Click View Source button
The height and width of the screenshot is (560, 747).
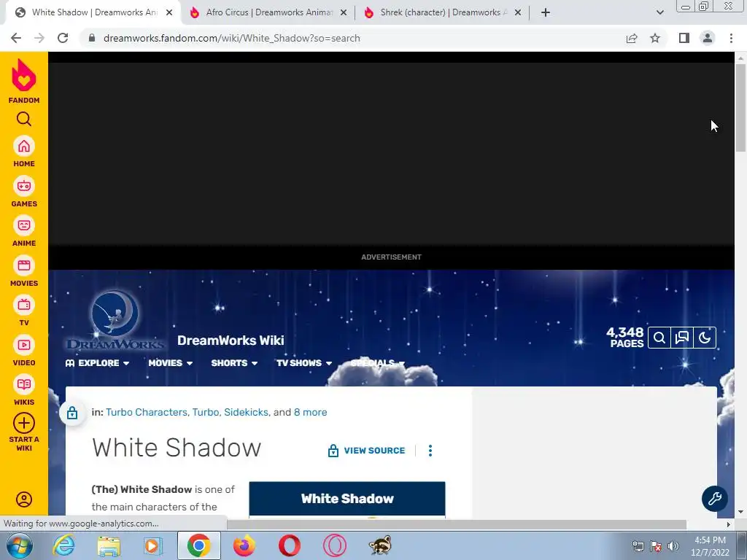pyautogui.click(x=366, y=451)
